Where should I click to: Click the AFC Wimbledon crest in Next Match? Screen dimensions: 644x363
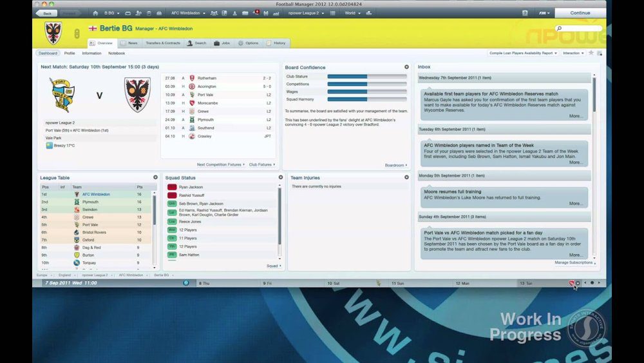click(137, 95)
